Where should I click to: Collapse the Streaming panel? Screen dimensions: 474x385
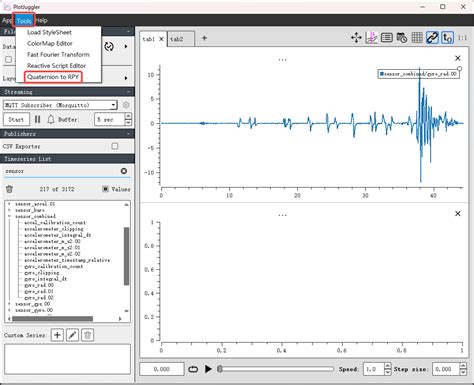pyautogui.click(x=128, y=92)
